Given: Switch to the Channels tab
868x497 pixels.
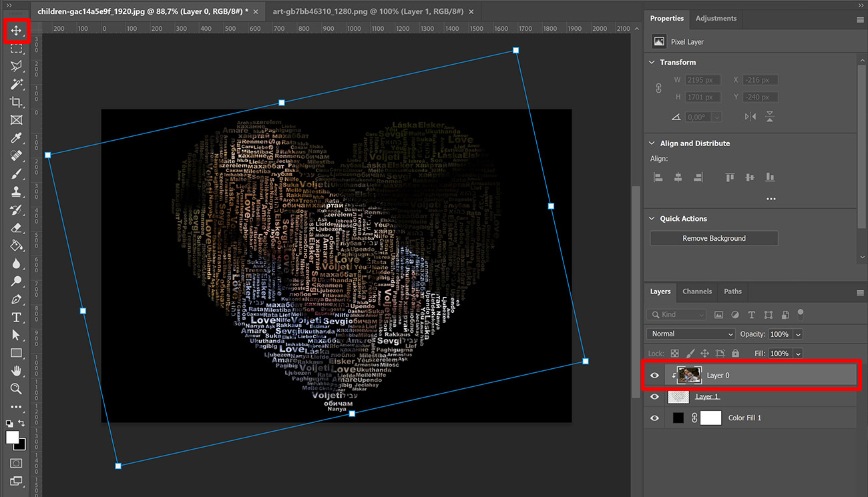Looking at the screenshot, I should (x=697, y=292).
